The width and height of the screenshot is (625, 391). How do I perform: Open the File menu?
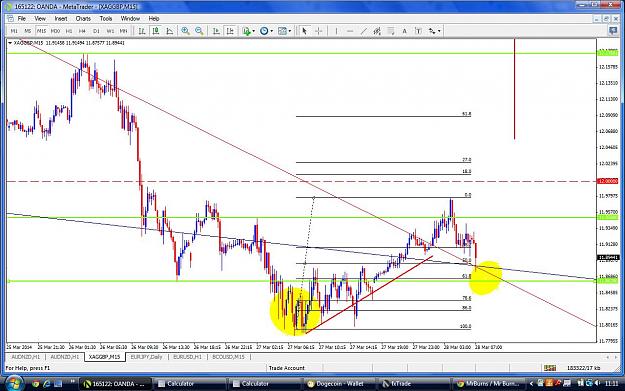click(22, 18)
